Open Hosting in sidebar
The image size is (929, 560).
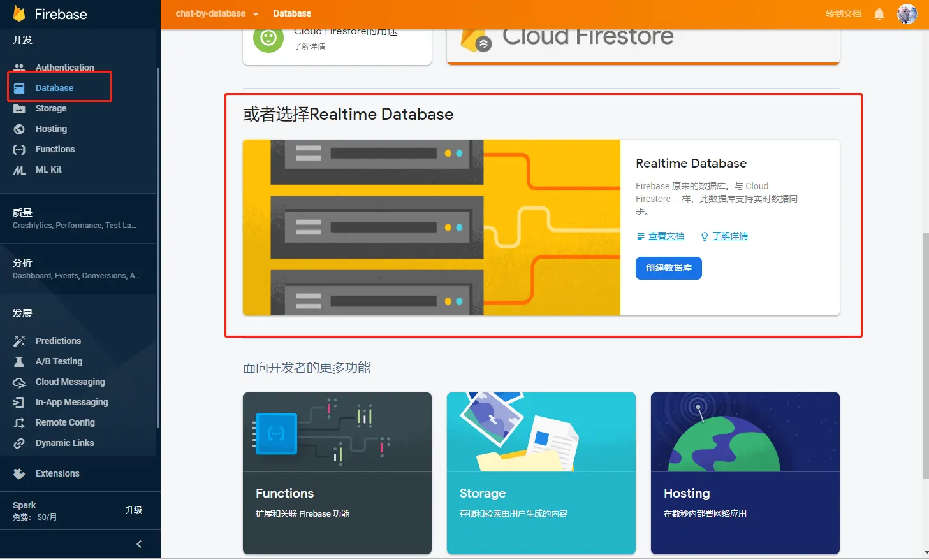click(51, 129)
